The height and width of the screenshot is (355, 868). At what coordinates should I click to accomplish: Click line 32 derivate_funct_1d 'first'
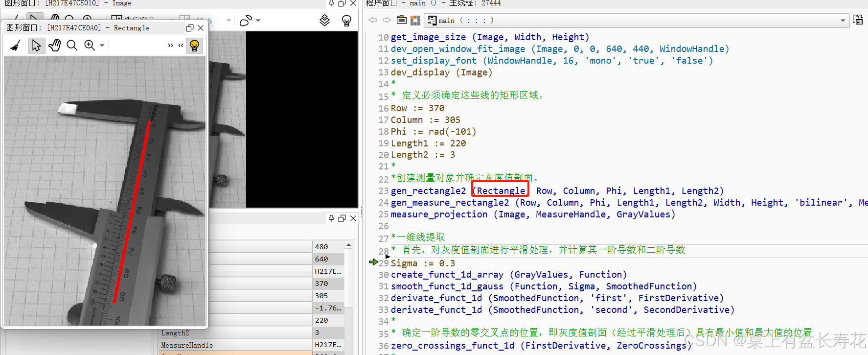pos(557,298)
